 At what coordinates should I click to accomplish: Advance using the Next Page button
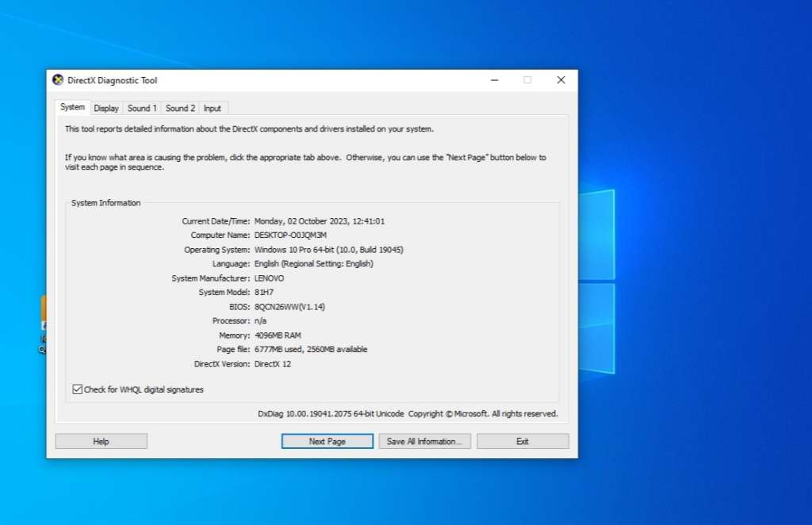pos(327,440)
